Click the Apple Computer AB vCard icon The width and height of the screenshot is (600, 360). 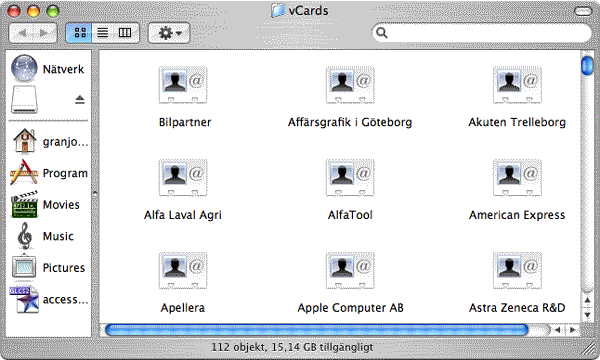[x=350, y=270]
